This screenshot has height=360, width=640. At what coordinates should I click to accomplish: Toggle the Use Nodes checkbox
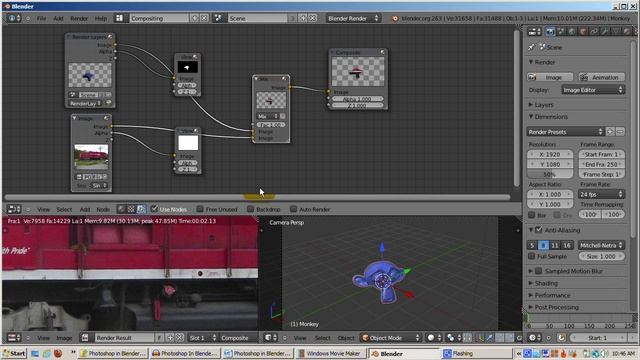pos(154,209)
